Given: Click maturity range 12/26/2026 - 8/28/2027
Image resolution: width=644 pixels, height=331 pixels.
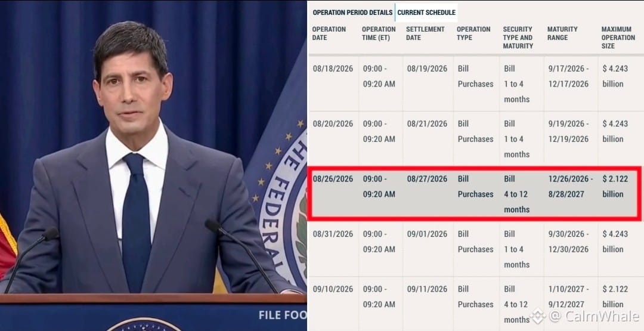Looking at the screenshot, I should [571, 186].
